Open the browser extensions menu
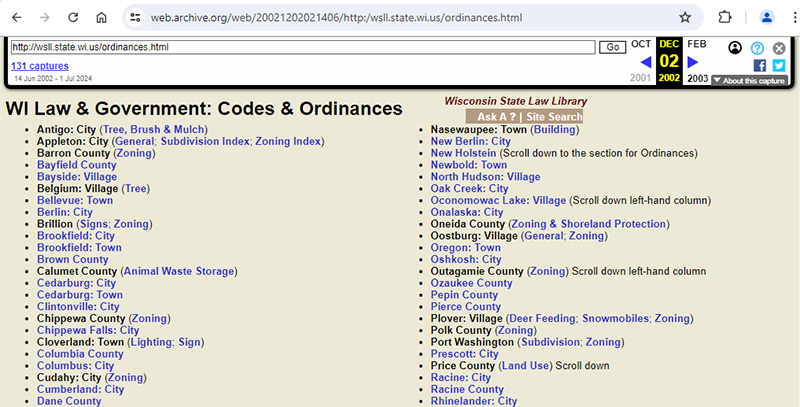The height and width of the screenshot is (407, 800). 724,17
